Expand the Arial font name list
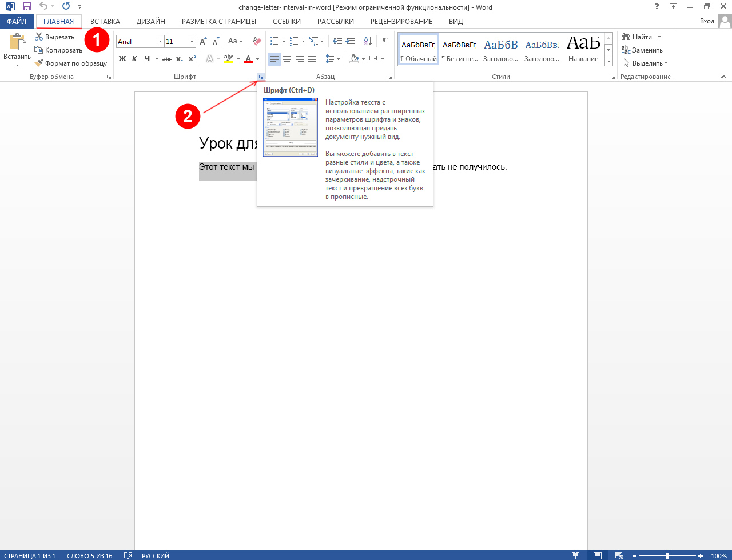 click(x=160, y=42)
